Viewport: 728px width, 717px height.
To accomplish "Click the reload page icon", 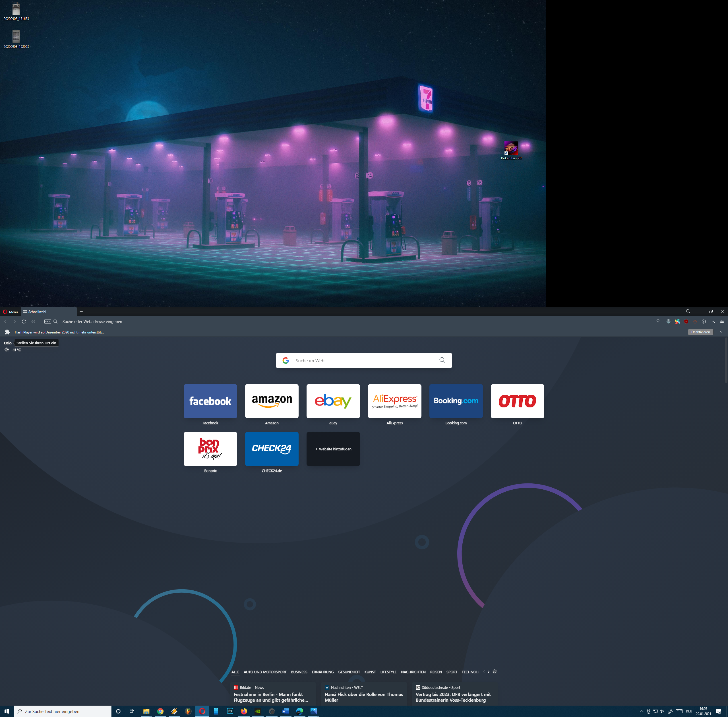I will click(x=24, y=322).
